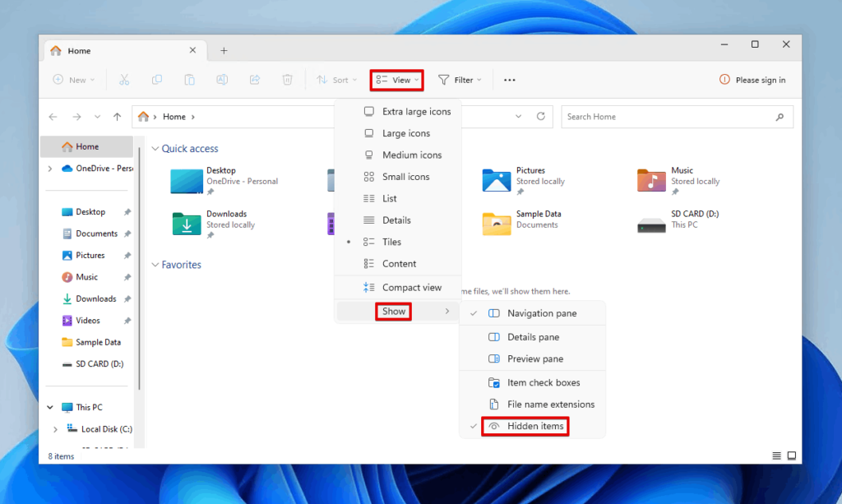Collapse the Quick access section
The image size is (842, 504).
pos(155,148)
